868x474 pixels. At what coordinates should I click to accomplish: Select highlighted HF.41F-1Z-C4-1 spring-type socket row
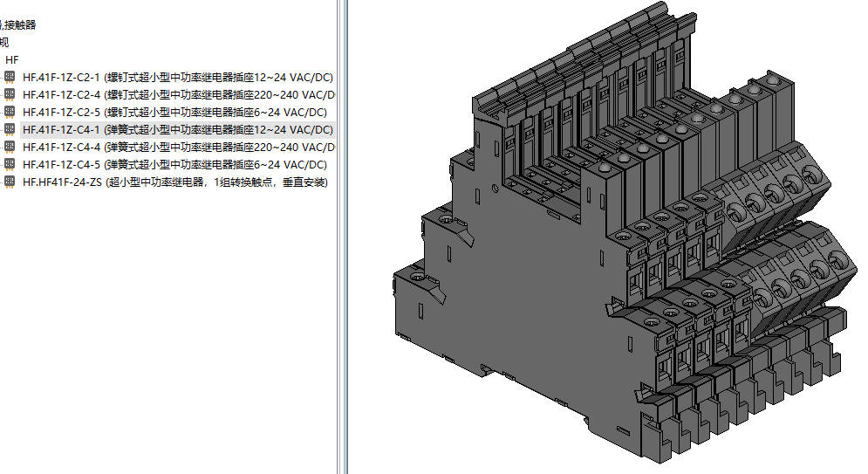pos(178,129)
